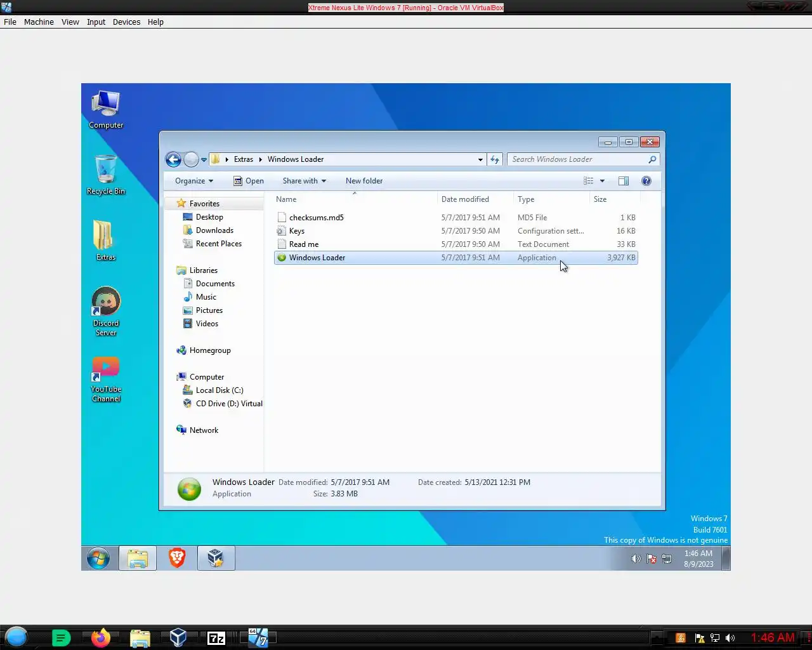Open the views options arrow
This screenshot has width=812, height=650.
(602, 181)
